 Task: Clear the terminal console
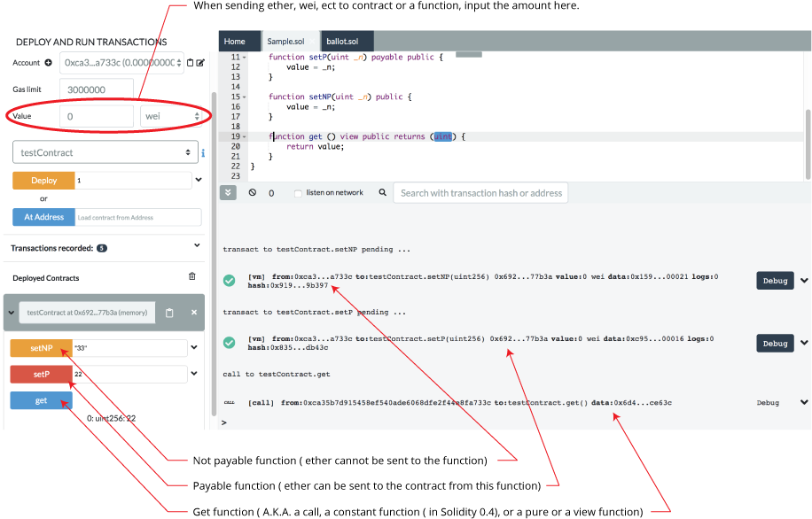pyautogui.click(x=252, y=192)
